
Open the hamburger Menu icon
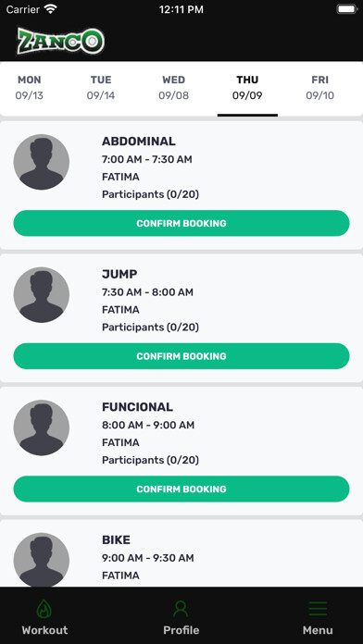click(318, 609)
